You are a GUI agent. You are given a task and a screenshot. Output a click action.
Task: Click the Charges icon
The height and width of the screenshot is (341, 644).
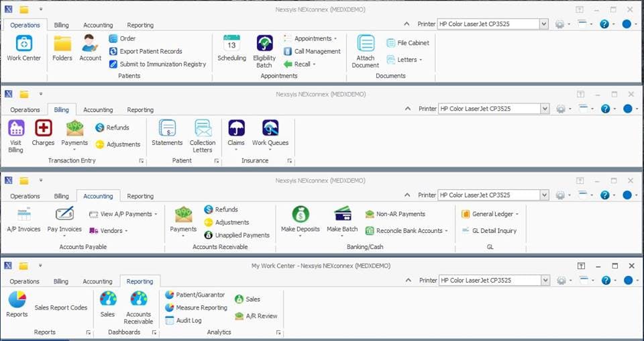pos(43,129)
